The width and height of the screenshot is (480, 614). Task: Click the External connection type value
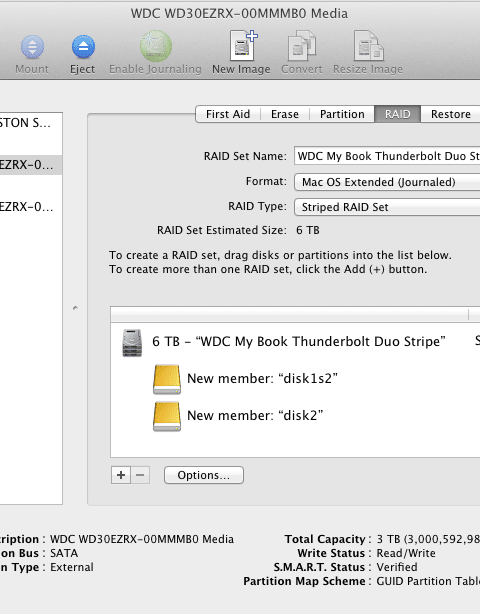[x=72, y=567]
